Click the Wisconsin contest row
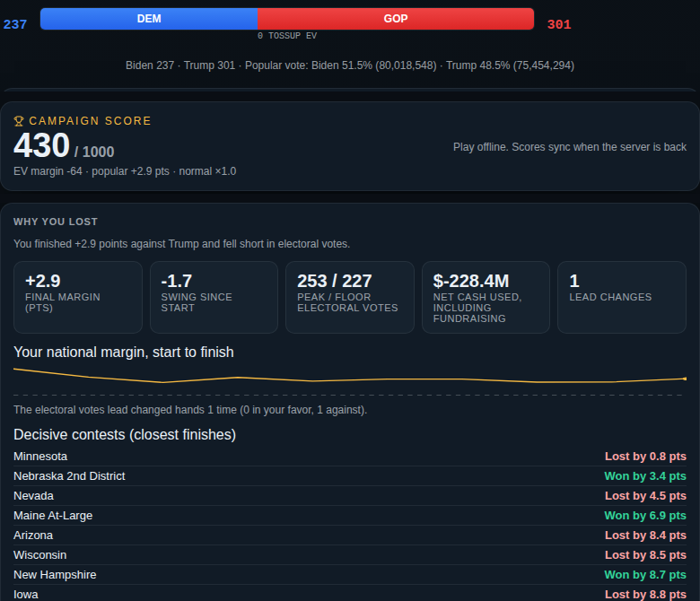 350,554
